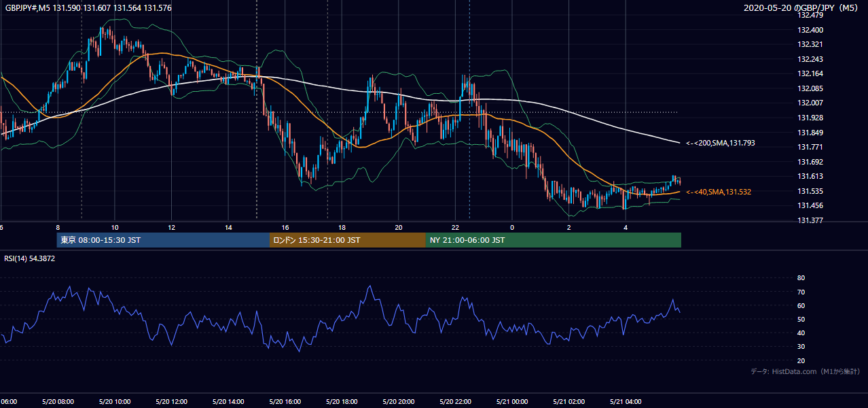Screen dimensions: 868x408
Task: Click the hour tick 0 under the price chart
Action: (512, 227)
